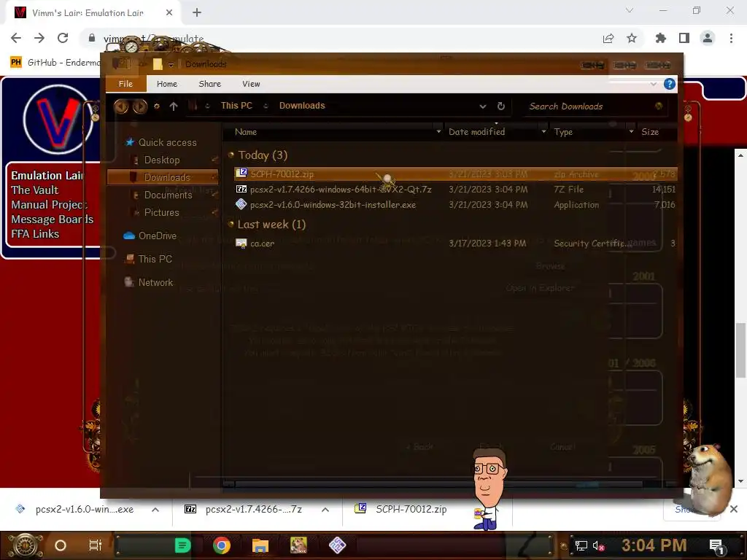Open the Message Boards link
This screenshot has width=747, height=560.
coord(53,219)
